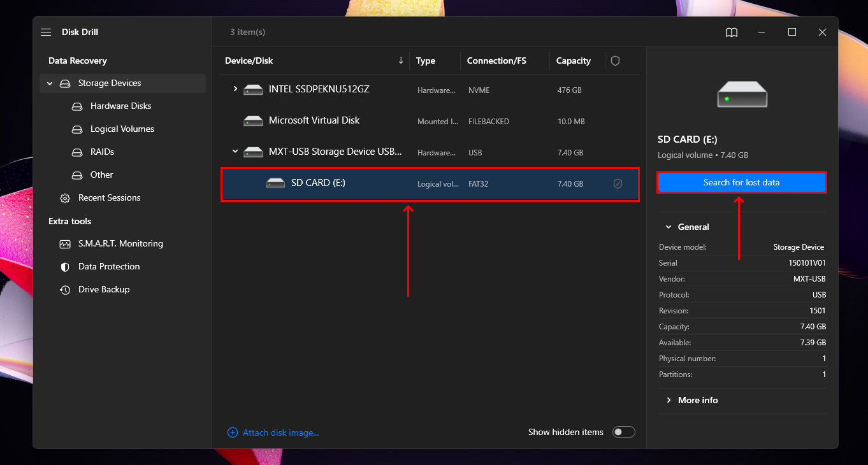Viewport: 868px width, 465px height.
Task: Click the Recent Sessions gear icon
Action: click(65, 198)
